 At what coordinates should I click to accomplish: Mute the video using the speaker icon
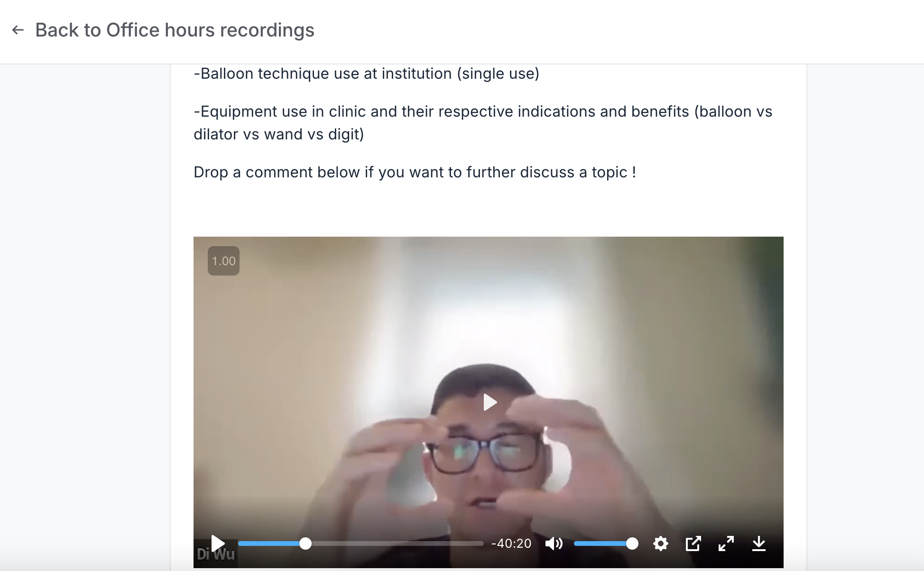point(554,543)
